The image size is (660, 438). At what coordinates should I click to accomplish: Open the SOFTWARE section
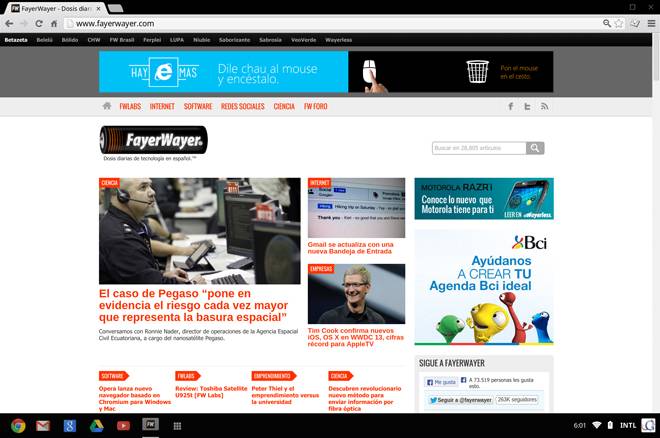198,106
